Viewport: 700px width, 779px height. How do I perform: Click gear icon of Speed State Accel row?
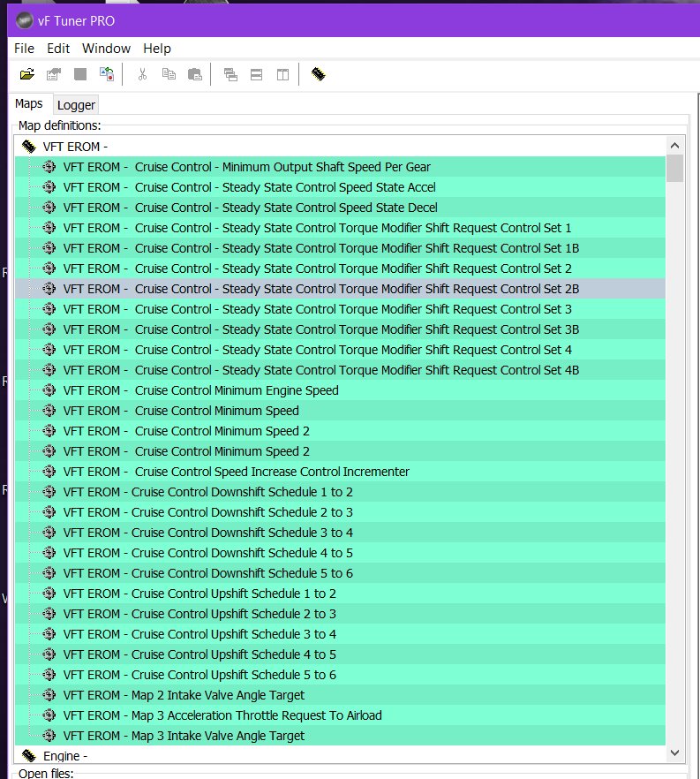pyautogui.click(x=49, y=187)
